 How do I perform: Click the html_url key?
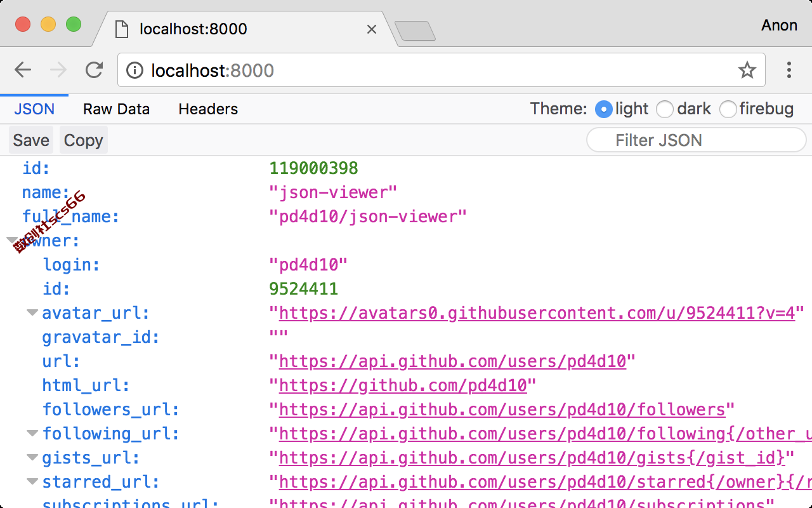[86, 385]
